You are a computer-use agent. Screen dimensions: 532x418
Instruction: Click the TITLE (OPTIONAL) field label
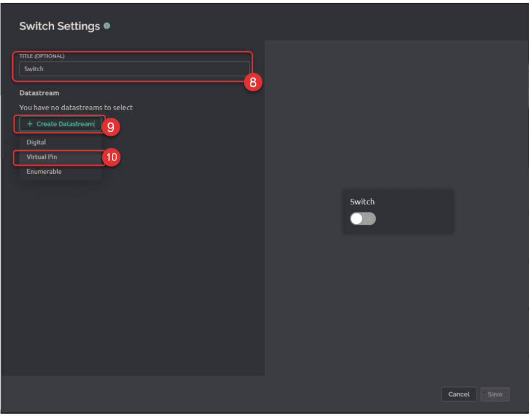[x=42, y=56]
